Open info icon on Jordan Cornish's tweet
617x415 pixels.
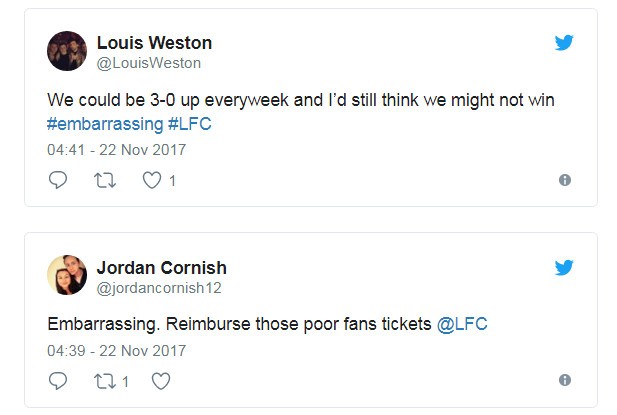tap(565, 381)
